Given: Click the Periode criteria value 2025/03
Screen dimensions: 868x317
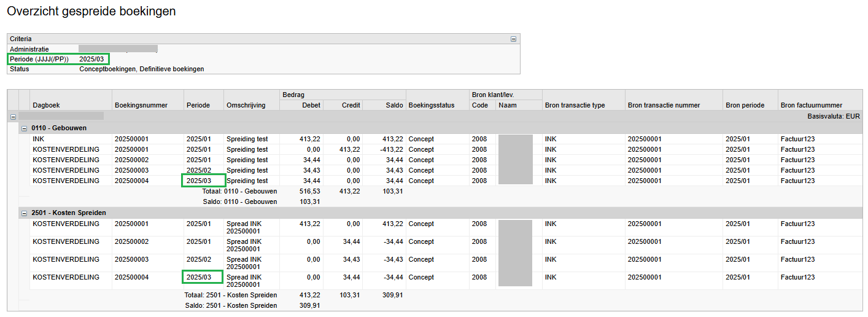Looking at the screenshot, I should 92,59.
